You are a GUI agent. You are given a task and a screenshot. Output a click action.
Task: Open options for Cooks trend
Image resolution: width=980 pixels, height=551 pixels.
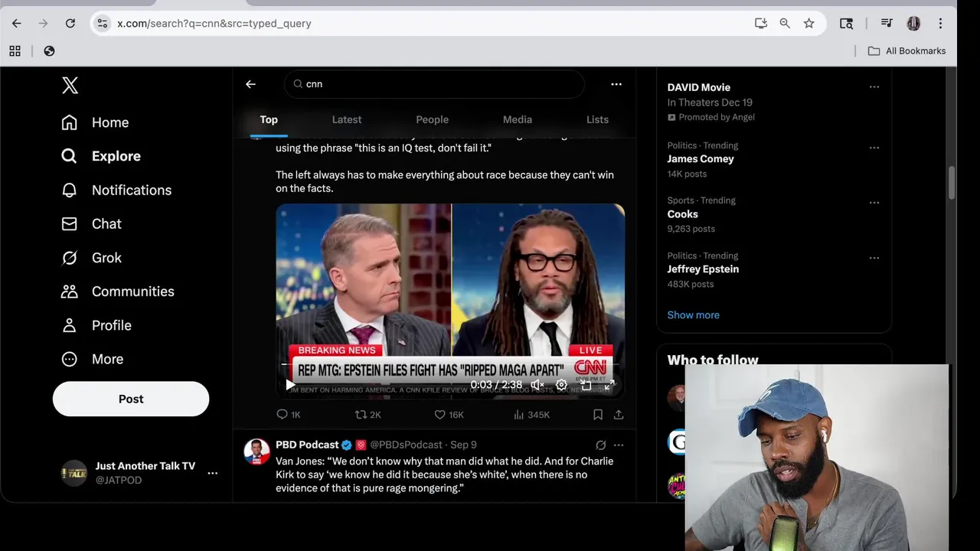click(874, 203)
